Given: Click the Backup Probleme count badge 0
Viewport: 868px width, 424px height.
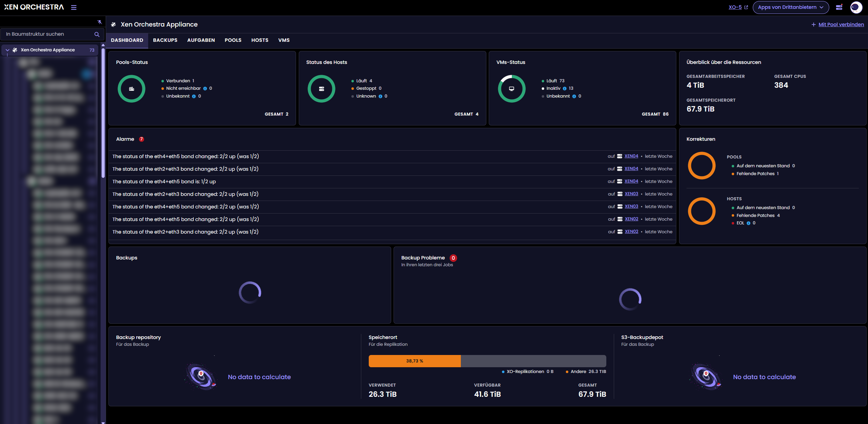Looking at the screenshot, I should (x=453, y=258).
